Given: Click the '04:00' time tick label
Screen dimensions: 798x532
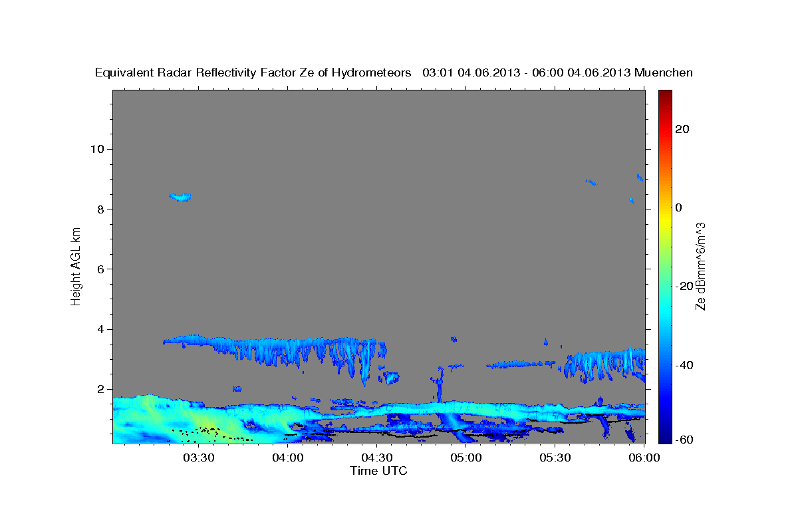Looking at the screenshot, I should click(289, 458).
